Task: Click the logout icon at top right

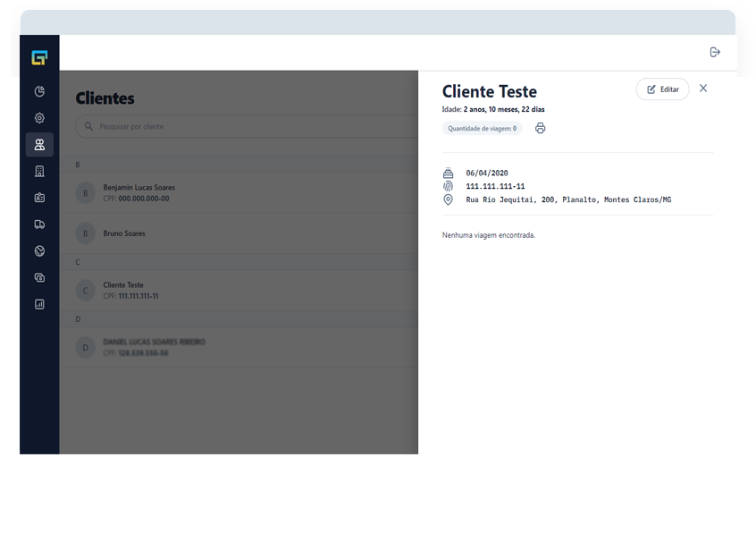Action: pos(715,52)
